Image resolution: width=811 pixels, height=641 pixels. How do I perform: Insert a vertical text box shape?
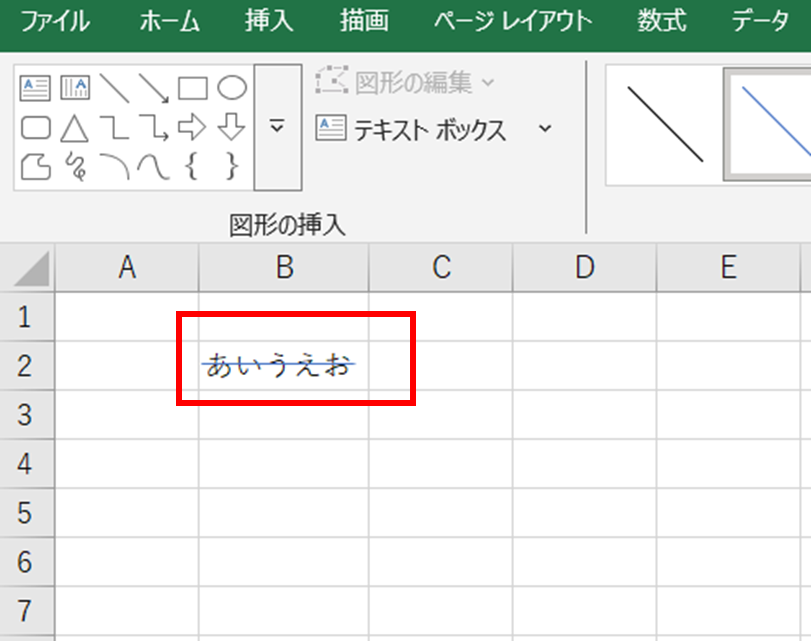pyautogui.click(x=74, y=89)
